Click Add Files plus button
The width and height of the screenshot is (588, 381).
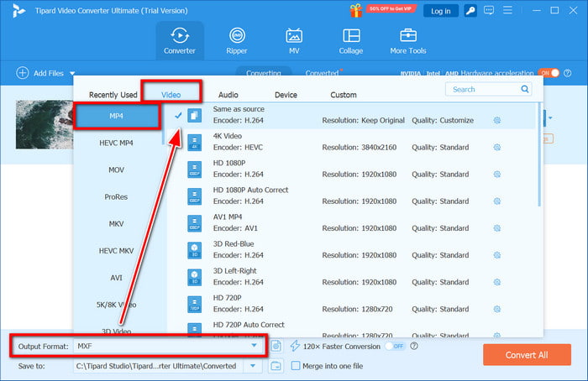pyautogui.click(x=23, y=73)
